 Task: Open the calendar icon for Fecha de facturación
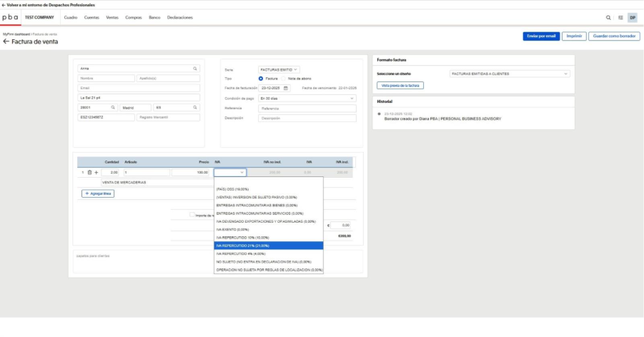pyautogui.click(x=286, y=88)
